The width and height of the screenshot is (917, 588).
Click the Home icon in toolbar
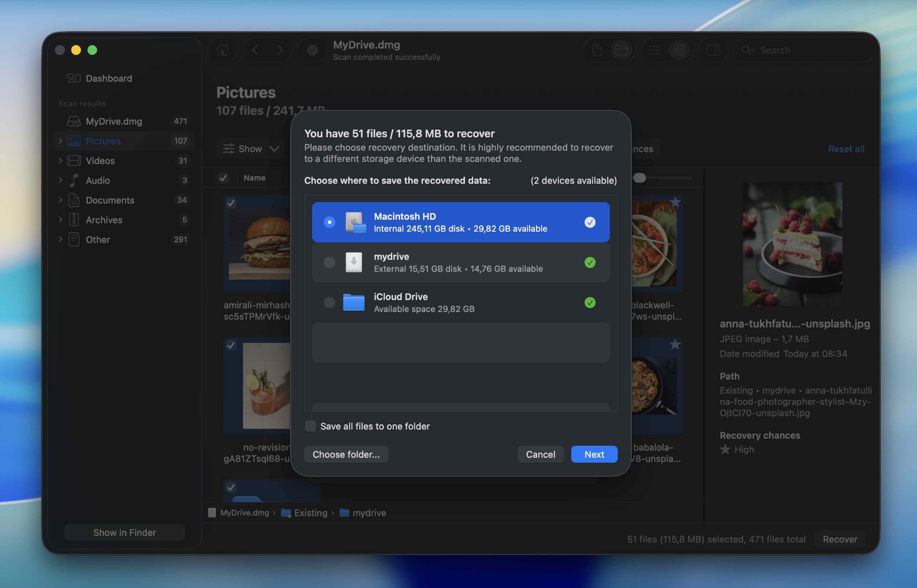223,50
